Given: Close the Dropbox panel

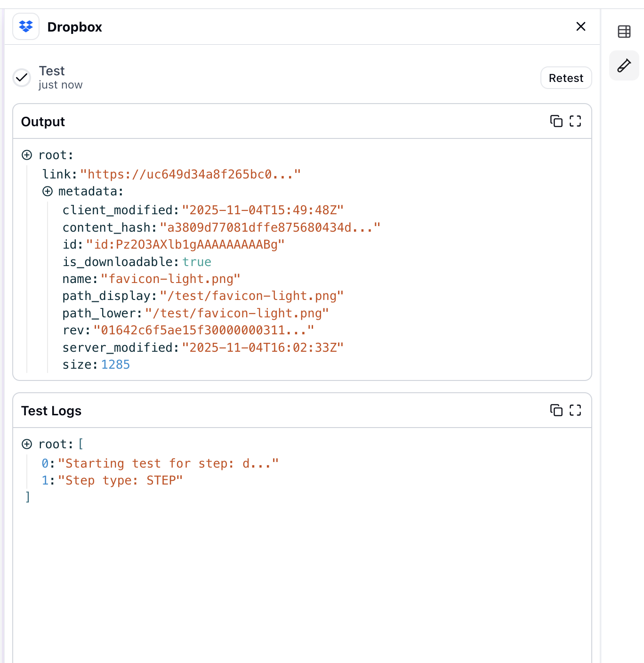Looking at the screenshot, I should pos(580,27).
